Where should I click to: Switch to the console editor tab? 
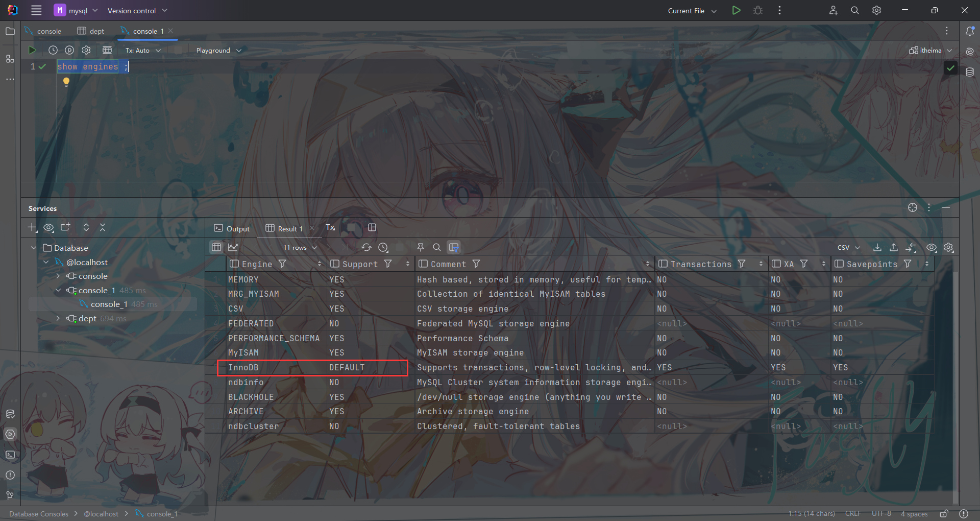tap(43, 31)
